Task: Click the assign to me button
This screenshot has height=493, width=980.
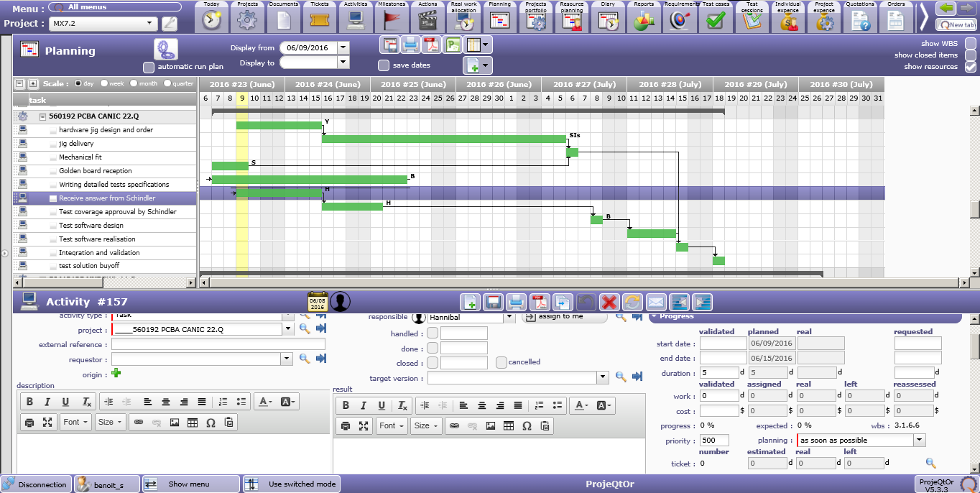Action: (564, 316)
